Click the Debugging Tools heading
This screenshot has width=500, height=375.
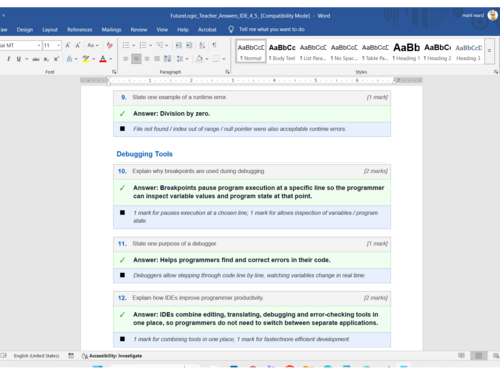tap(144, 154)
